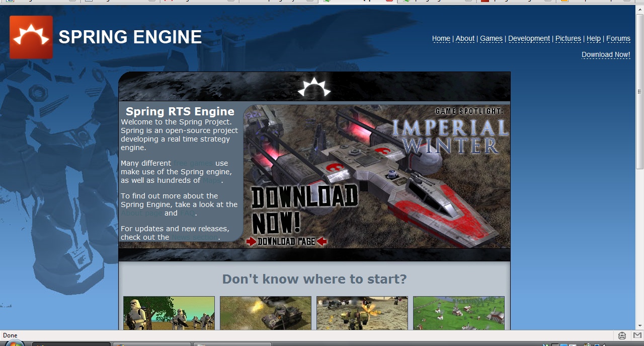
Task: Visit the Forums navigation link
Action: pos(618,39)
